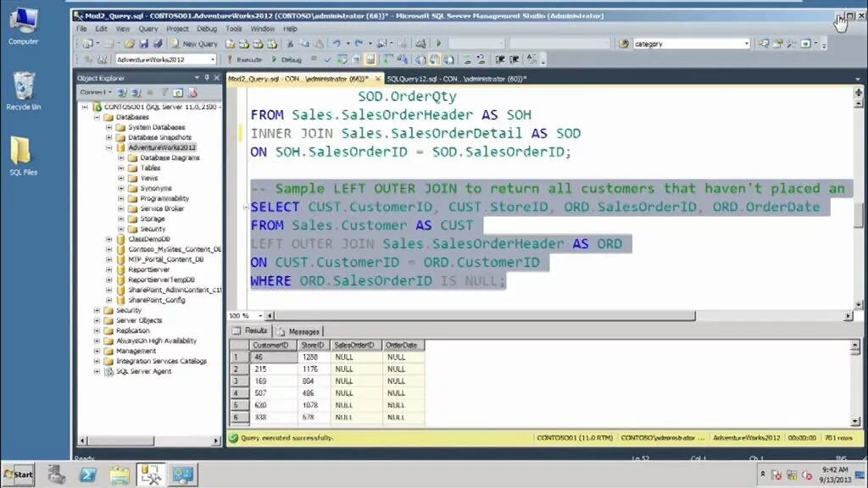
Task: Open the category find combo box
Action: pyautogui.click(x=746, y=44)
